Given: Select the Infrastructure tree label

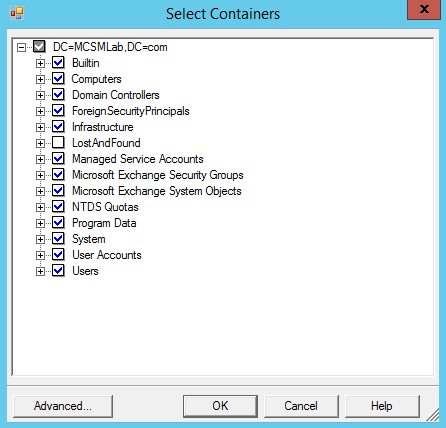Looking at the screenshot, I should [x=103, y=127].
